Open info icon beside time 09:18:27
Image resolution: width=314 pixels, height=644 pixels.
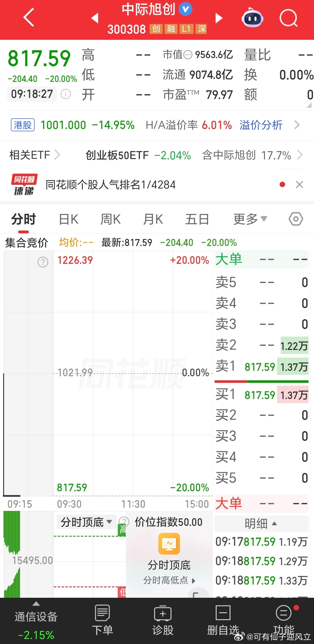click(66, 94)
